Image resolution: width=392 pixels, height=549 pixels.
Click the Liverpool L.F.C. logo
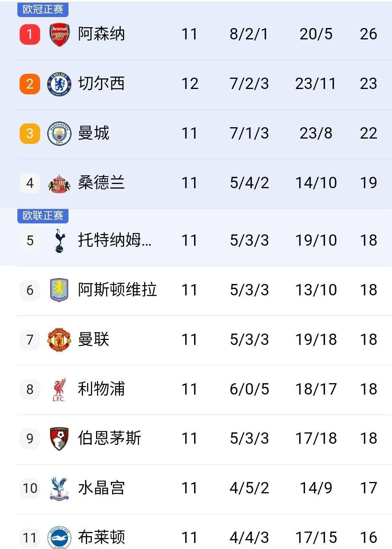point(59,390)
